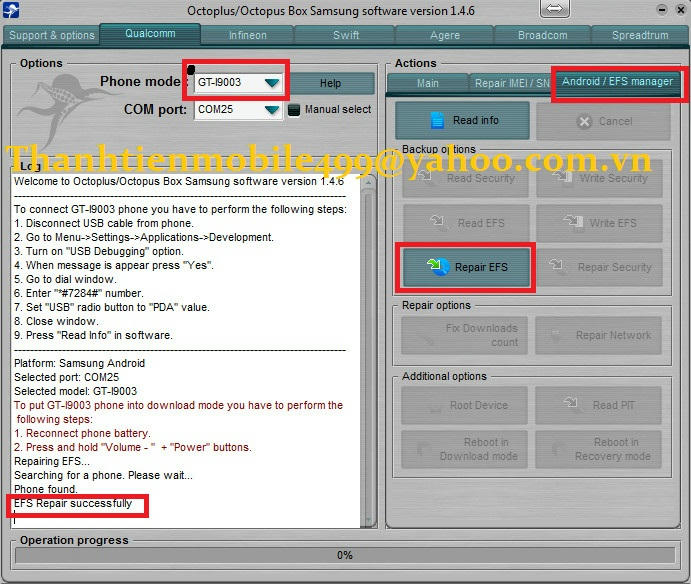Switch to the Infineon tab

[247, 35]
